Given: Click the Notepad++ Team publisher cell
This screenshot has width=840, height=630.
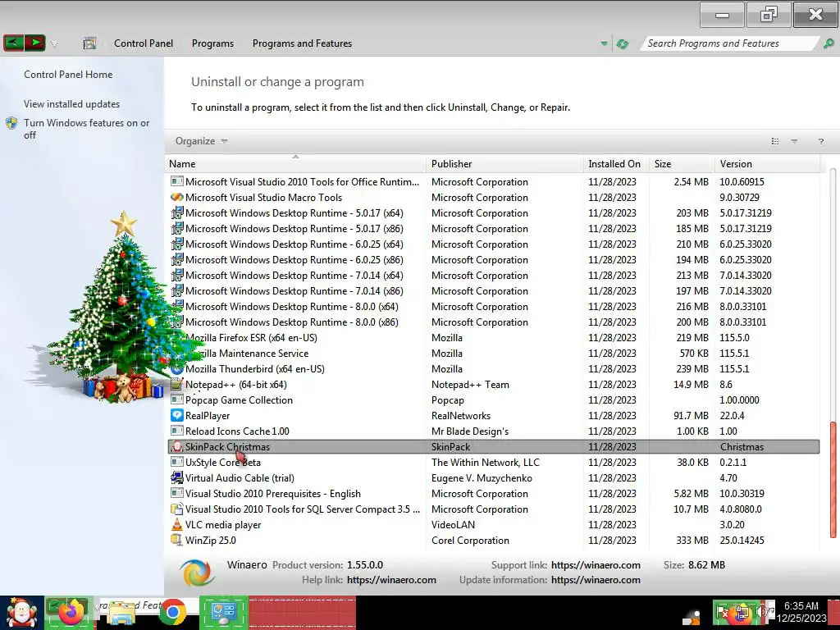Looking at the screenshot, I should 470,385.
